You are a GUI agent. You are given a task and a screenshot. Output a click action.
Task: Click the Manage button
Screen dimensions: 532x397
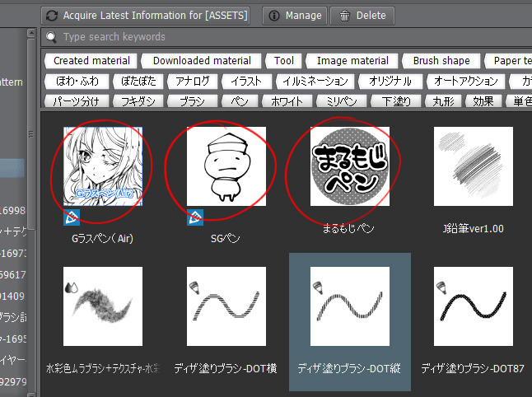[295, 16]
